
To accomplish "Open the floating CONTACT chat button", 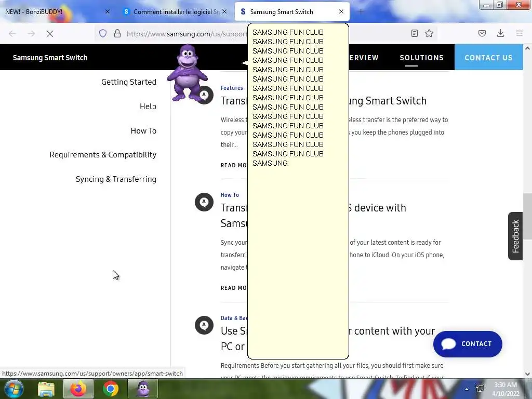I will [x=468, y=344].
